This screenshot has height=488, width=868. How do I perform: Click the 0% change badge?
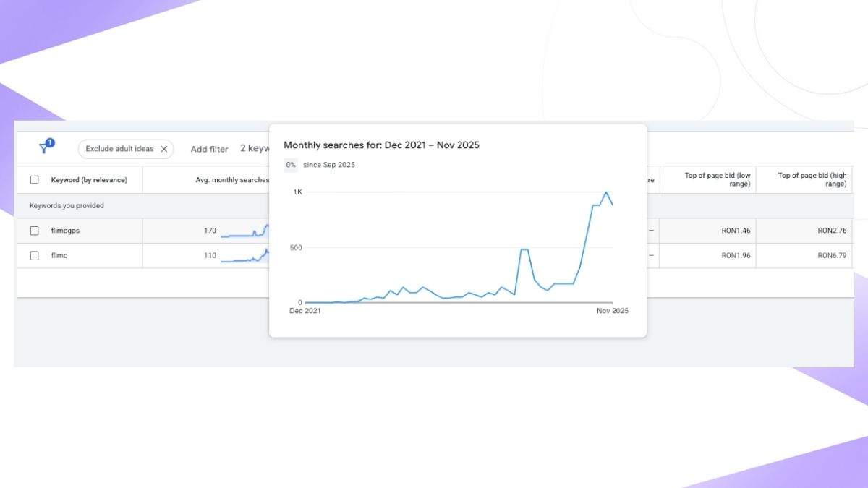(291, 165)
